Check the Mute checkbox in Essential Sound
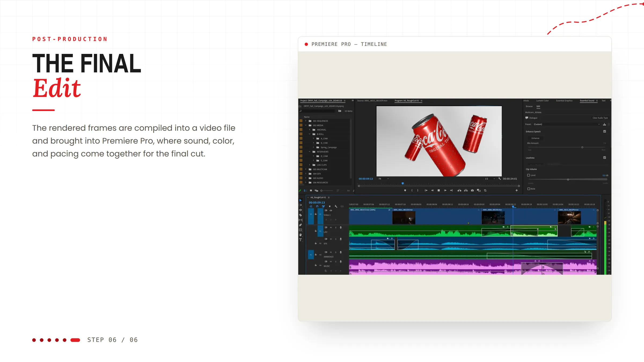 click(x=529, y=189)
